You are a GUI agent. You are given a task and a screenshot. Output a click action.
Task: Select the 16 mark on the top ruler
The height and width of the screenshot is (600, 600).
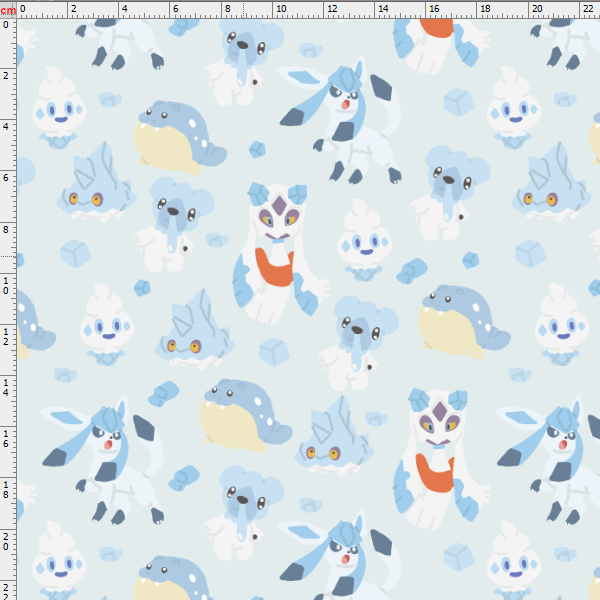click(435, 8)
